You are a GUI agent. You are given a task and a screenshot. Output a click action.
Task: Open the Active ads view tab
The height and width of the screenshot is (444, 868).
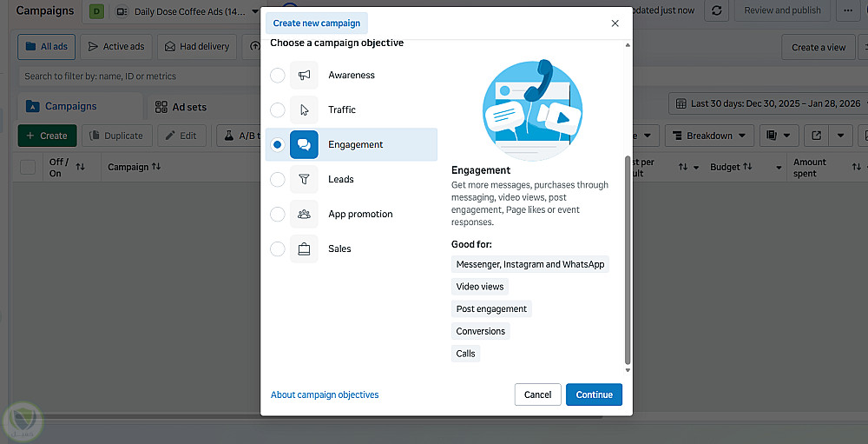tap(115, 47)
